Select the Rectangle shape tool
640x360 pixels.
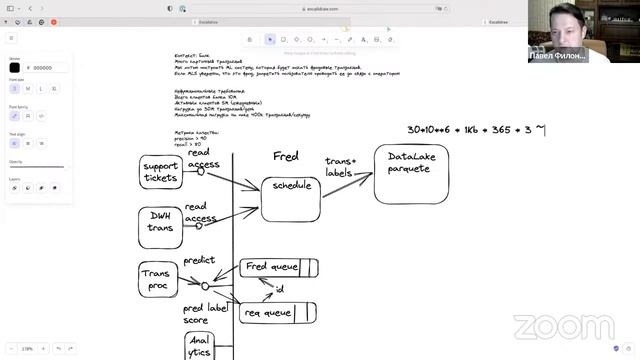coord(283,40)
